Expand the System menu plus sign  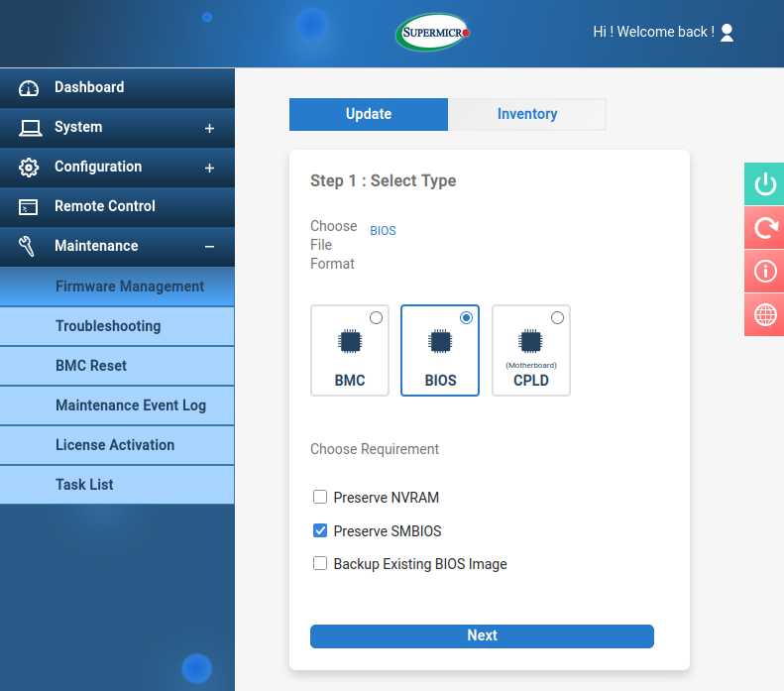(209, 129)
